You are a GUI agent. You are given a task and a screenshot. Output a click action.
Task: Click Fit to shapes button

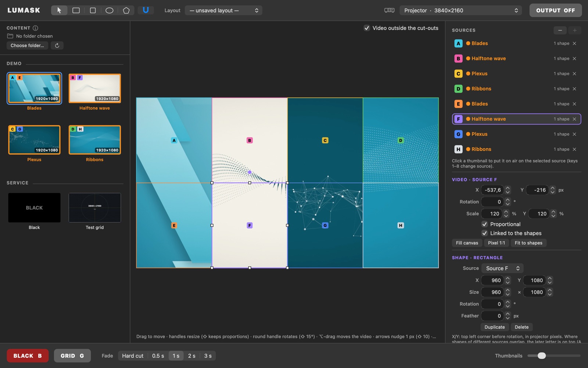coord(528,243)
